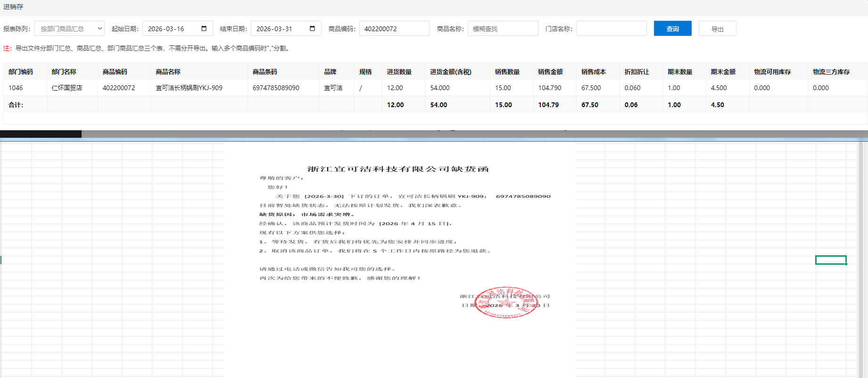Expand the 报表陈列 report layout dropdown

[69, 29]
